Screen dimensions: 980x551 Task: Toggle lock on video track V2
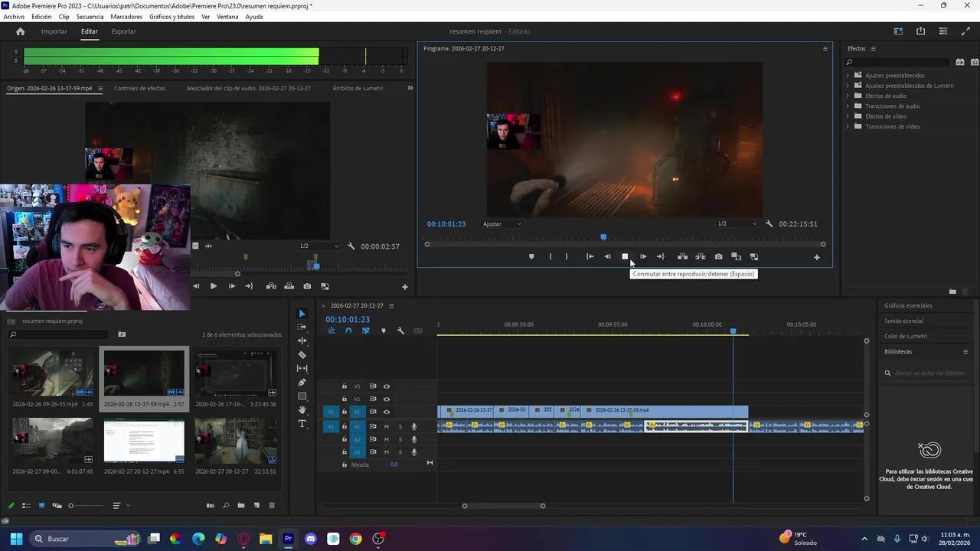pos(345,399)
